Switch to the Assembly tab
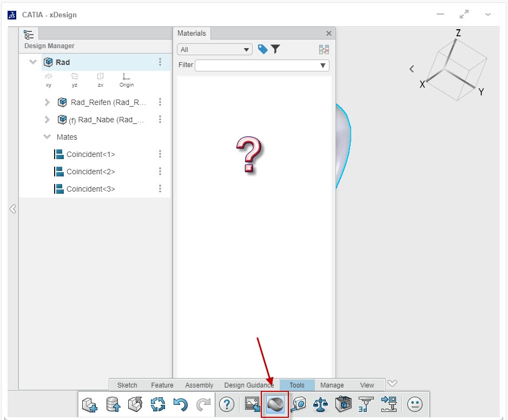Image resolution: width=508 pixels, height=420 pixels. [x=199, y=385]
